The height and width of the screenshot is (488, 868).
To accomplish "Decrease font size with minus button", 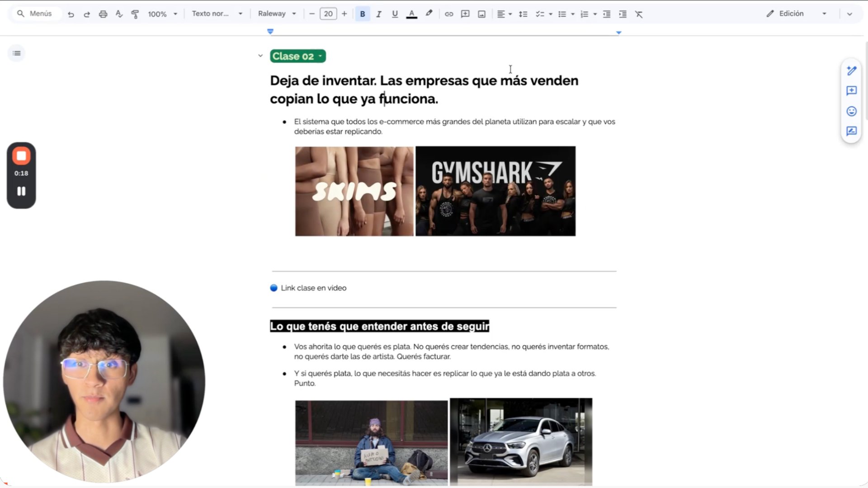I will coord(312,14).
